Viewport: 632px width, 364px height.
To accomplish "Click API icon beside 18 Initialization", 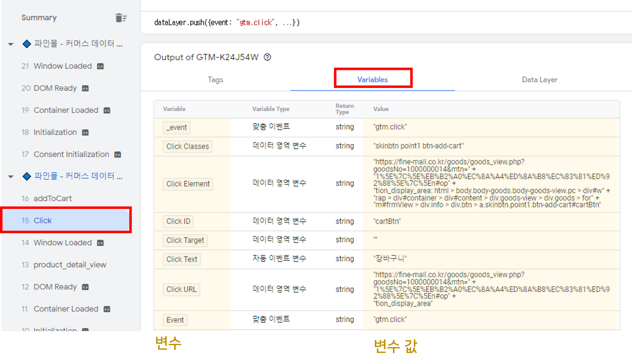I will pyautogui.click(x=85, y=133).
